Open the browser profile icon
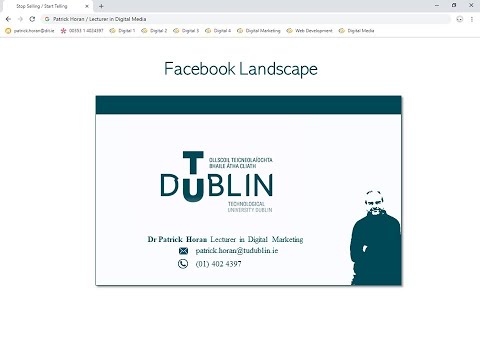The image size is (480, 360). (x=460, y=19)
